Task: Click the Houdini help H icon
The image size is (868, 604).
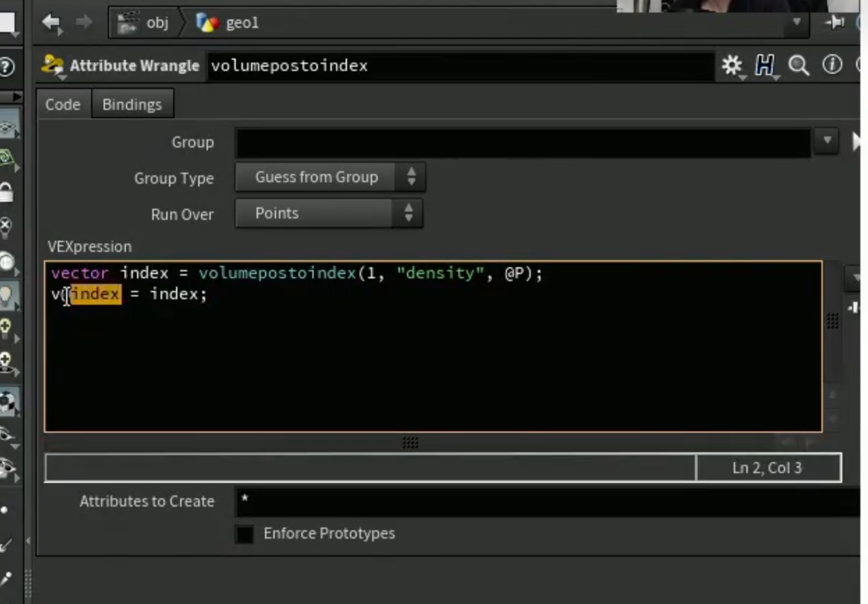Action: point(764,65)
